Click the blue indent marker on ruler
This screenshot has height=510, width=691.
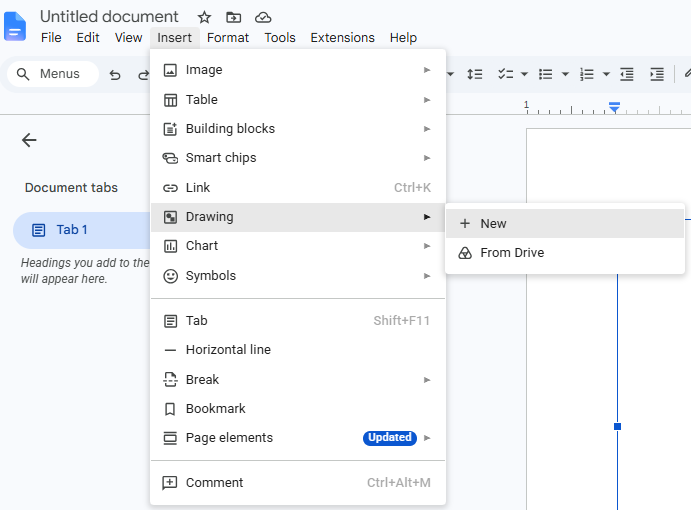[x=614, y=107]
